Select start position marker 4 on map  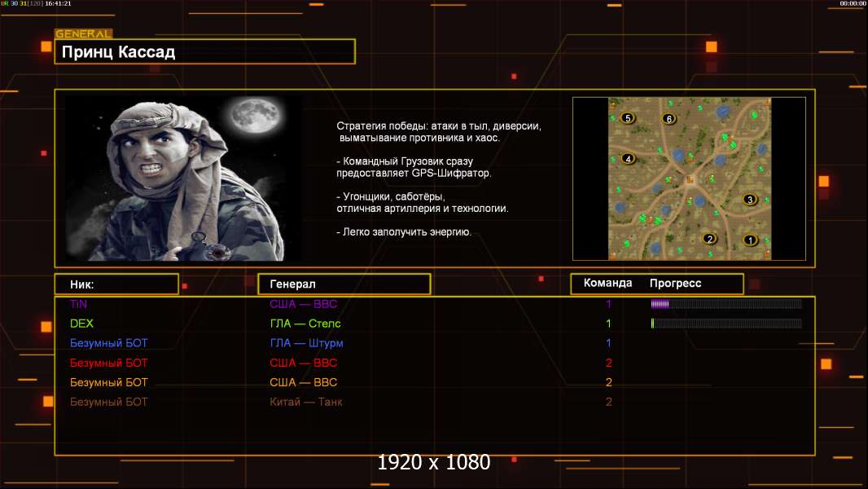click(628, 159)
